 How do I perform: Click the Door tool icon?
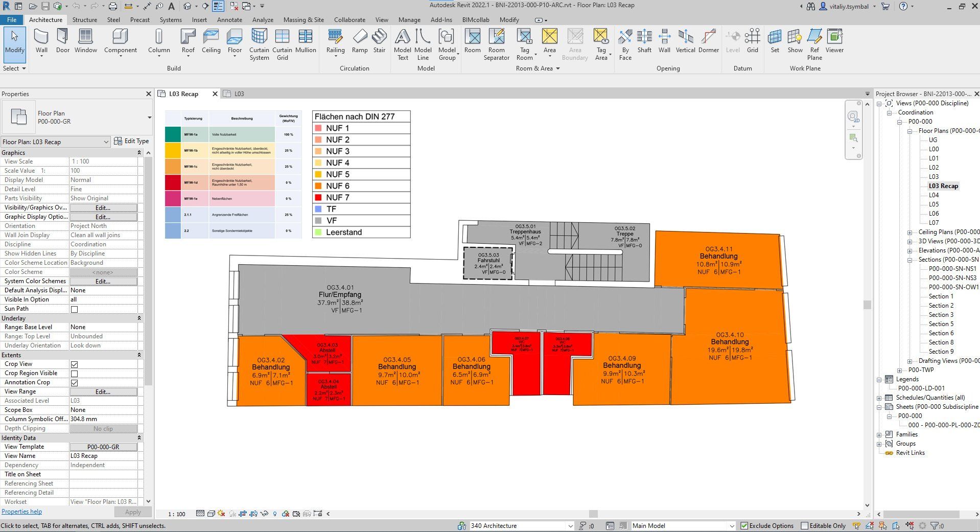pos(62,41)
